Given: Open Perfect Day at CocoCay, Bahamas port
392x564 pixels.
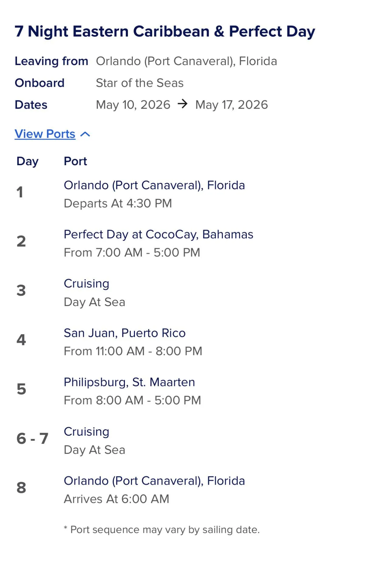Looking at the screenshot, I should coord(158,235).
